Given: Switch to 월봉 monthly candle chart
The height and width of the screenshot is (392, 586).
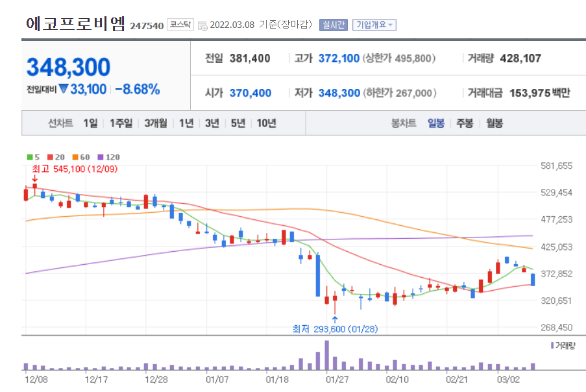Looking at the screenshot, I should [x=494, y=123].
